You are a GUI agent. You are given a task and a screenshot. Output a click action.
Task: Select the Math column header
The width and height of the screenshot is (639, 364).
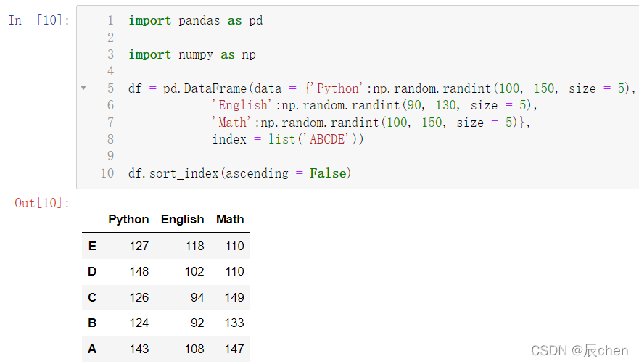click(230, 219)
